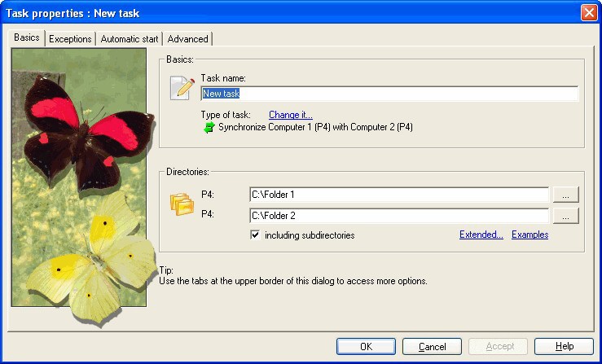
Task: Browse for the C:\Folder 1 directory
Action: click(x=565, y=195)
